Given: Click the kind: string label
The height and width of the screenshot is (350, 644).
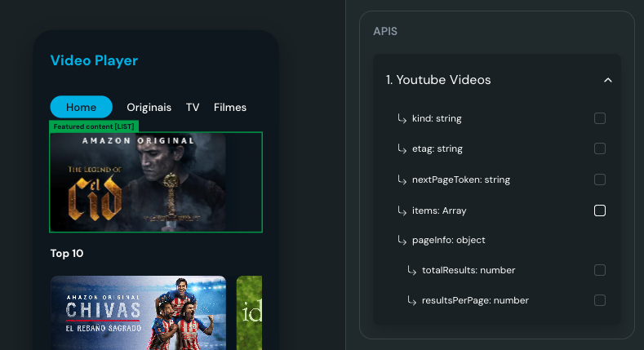Looking at the screenshot, I should [437, 118].
